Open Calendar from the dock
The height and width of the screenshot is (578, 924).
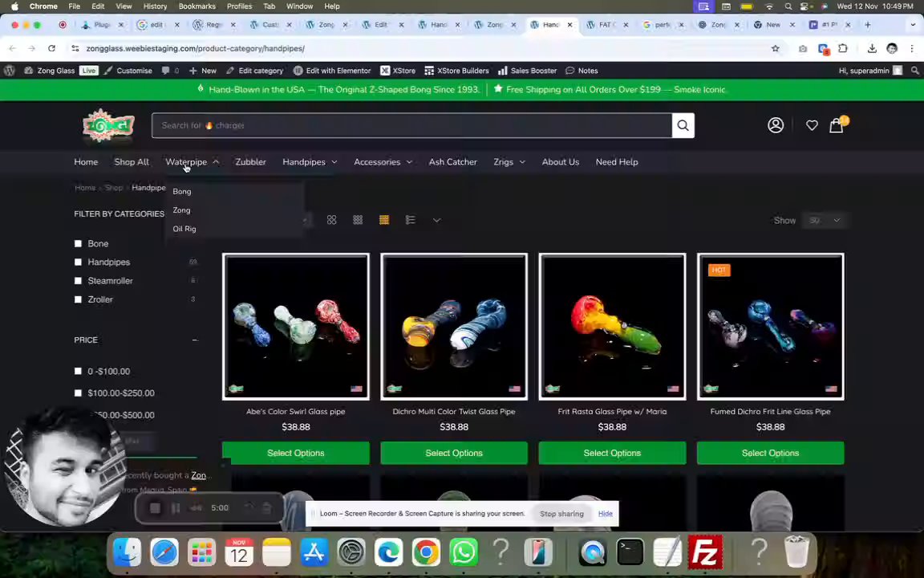[x=239, y=552]
